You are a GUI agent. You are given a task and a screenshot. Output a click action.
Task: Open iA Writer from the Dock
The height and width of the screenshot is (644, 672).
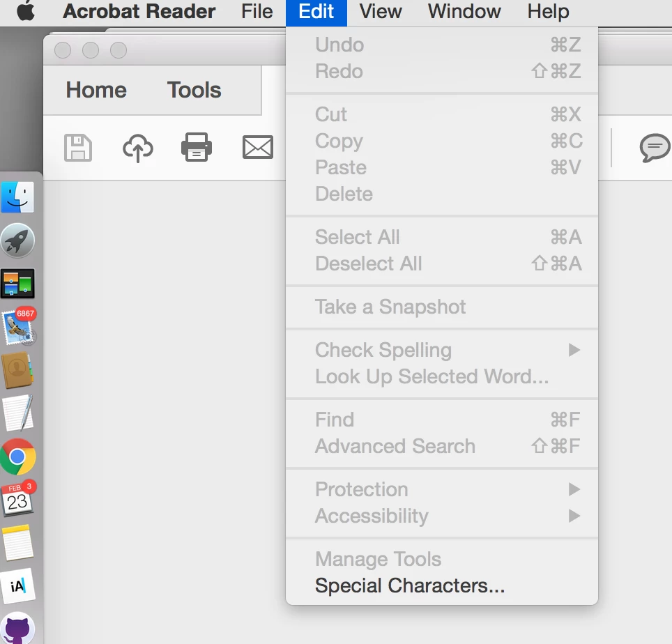[x=17, y=585]
